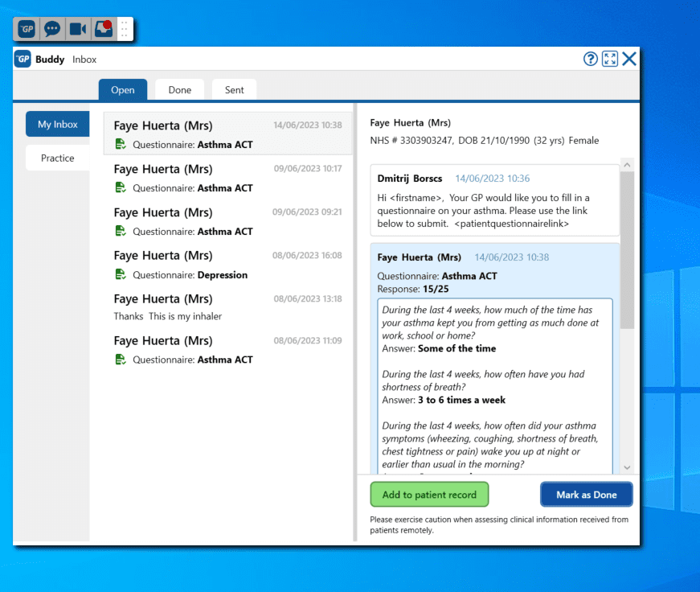Click the scrollbar down arrow in the message pane
This screenshot has width=700, height=592.
coord(627,467)
